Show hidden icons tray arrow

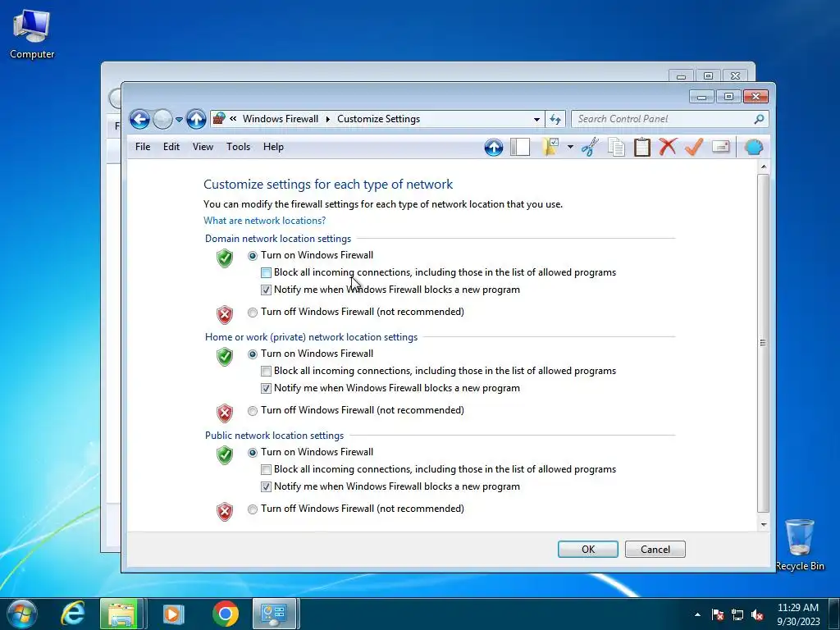pyautogui.click(x=697, y=614)
